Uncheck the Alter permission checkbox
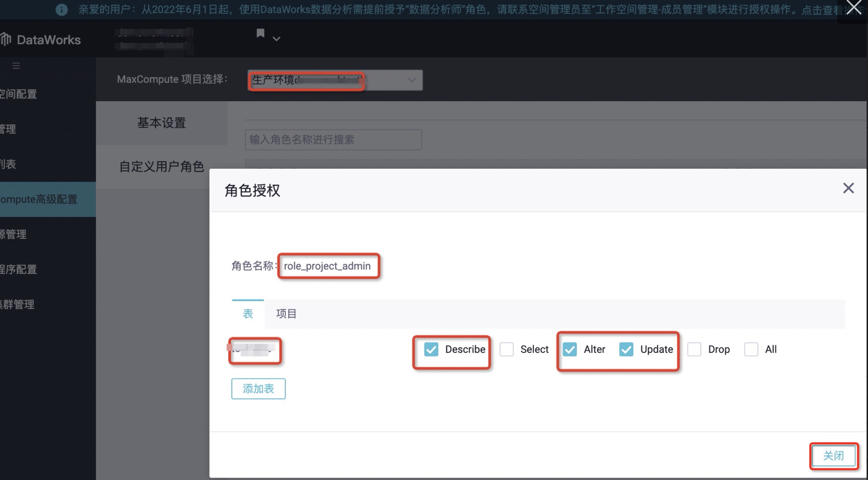The image size is (868, 480). tap(570, 349)
